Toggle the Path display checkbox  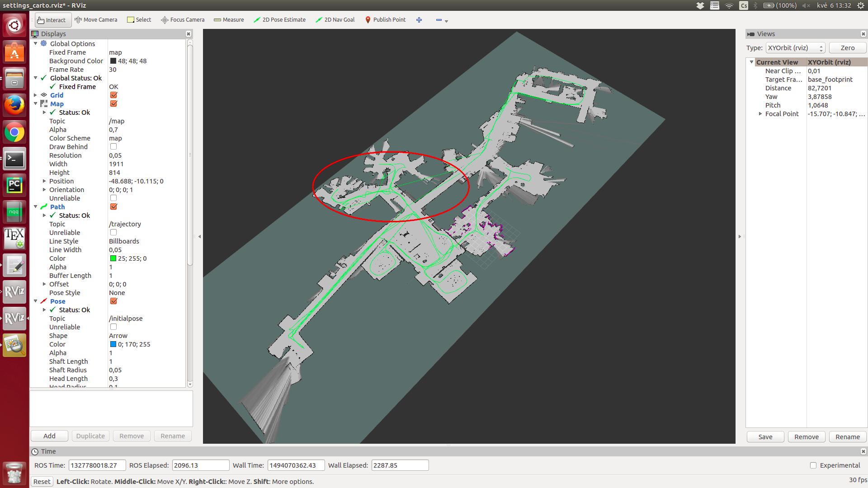click(x=113, y=207)
